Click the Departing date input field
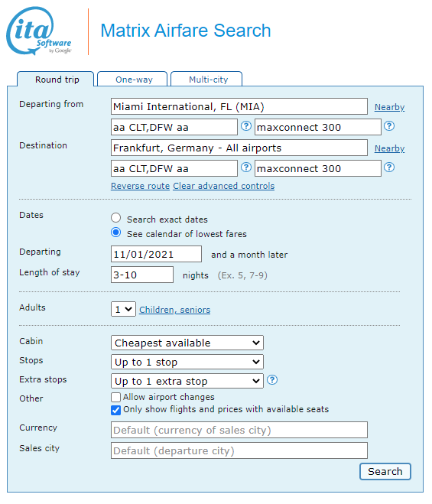 pos(156,254)
